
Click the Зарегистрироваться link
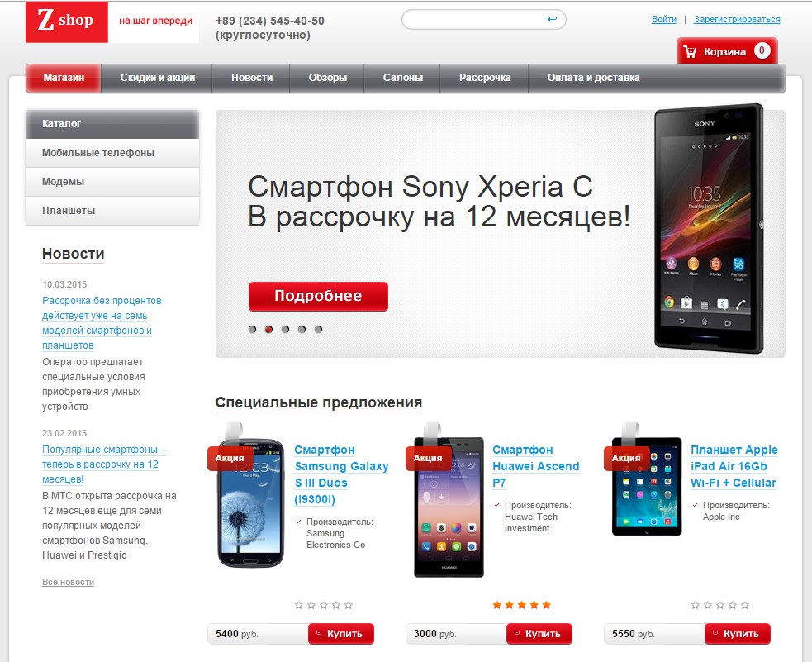pos(737,19)
